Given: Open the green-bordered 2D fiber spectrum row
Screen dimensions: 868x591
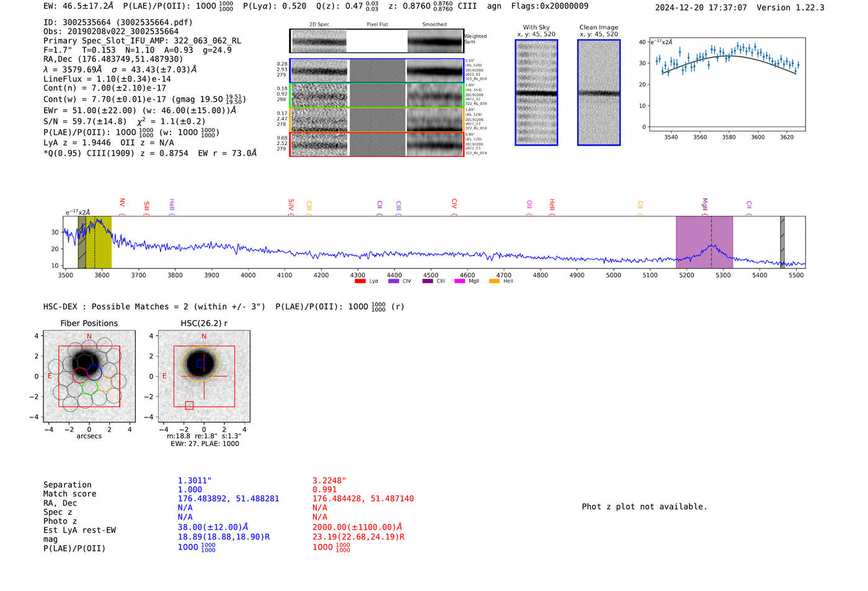Looking at the screenshot, I should [x=377, y=96].
